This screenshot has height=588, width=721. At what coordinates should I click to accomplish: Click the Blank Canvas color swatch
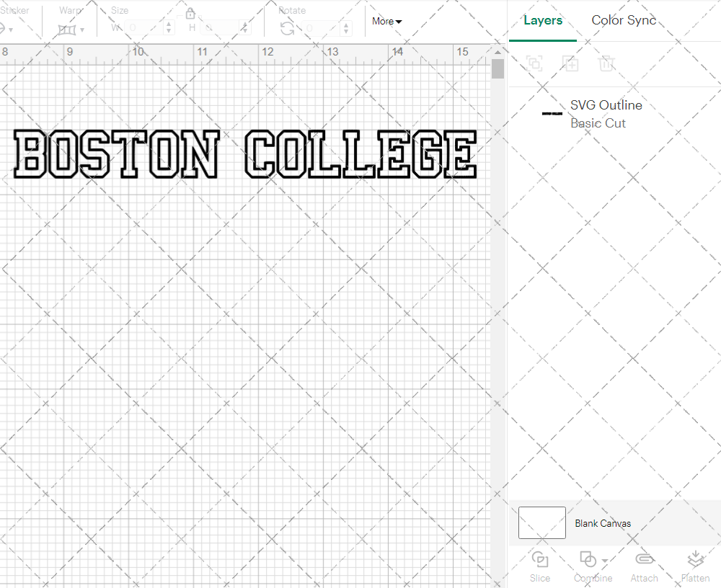tap(541, 523)
